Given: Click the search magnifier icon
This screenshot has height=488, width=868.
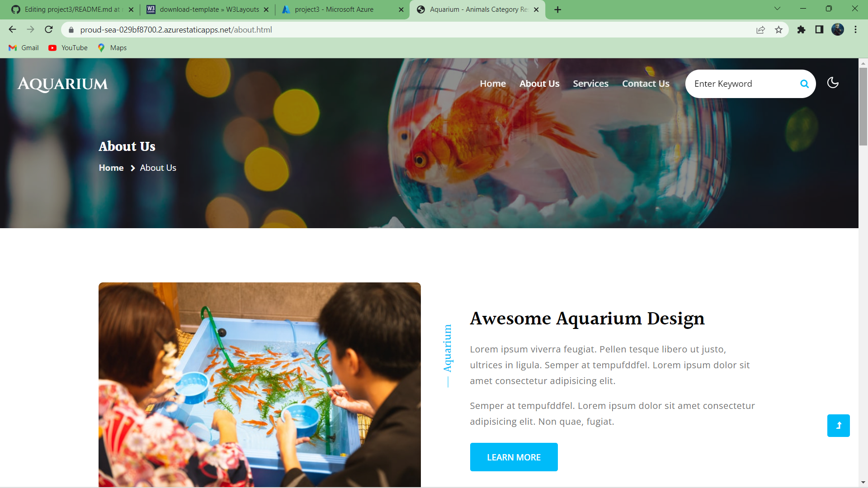Looking at the screenshot, I should click(x=804, y=84).
